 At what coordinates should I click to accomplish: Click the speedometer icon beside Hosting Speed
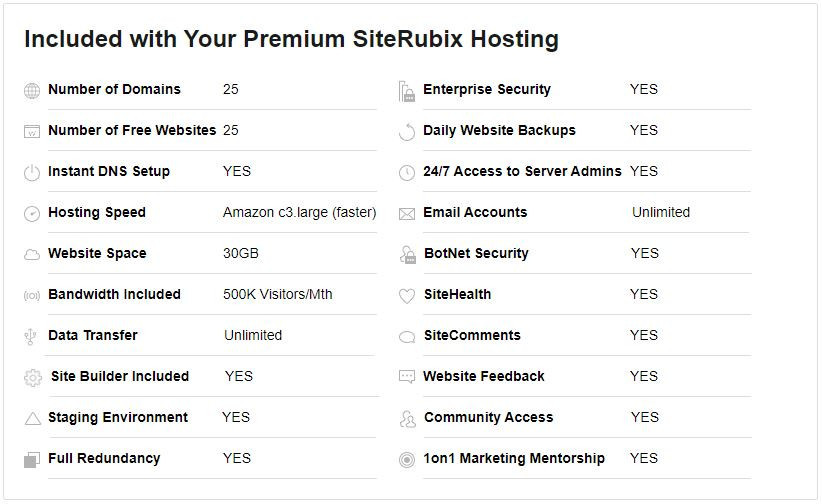(32, 214)
